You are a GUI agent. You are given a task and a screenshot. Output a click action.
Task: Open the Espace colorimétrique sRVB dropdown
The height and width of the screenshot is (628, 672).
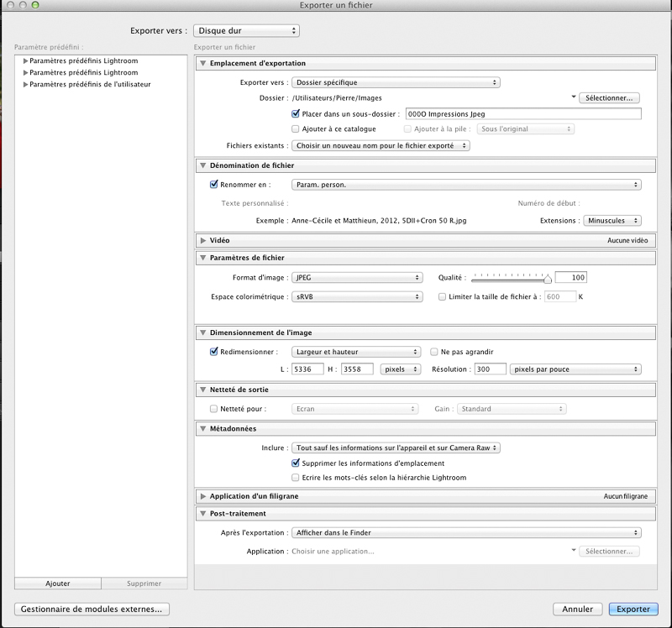coord(356,297)
